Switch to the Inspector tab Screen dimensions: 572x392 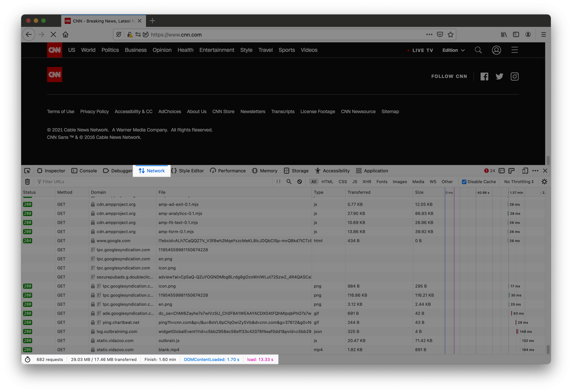pyautogui.click(x=51, y=171)
